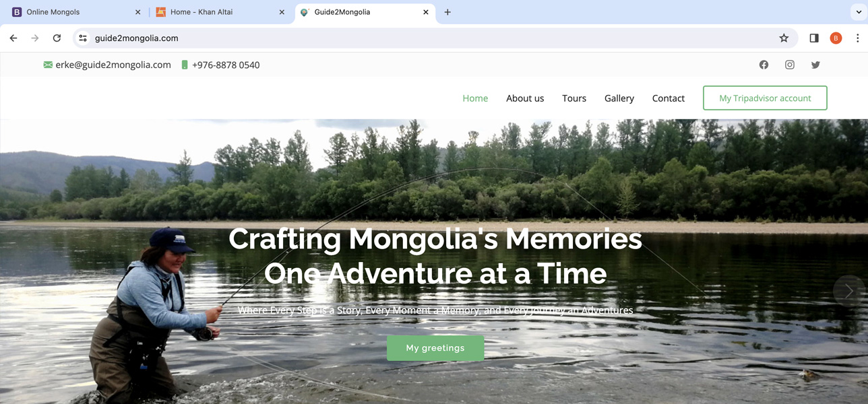The height and width of the screenshot is (404, 868).
Task: Open the Chrome profile avatar
Action: (x=836, y=38)
